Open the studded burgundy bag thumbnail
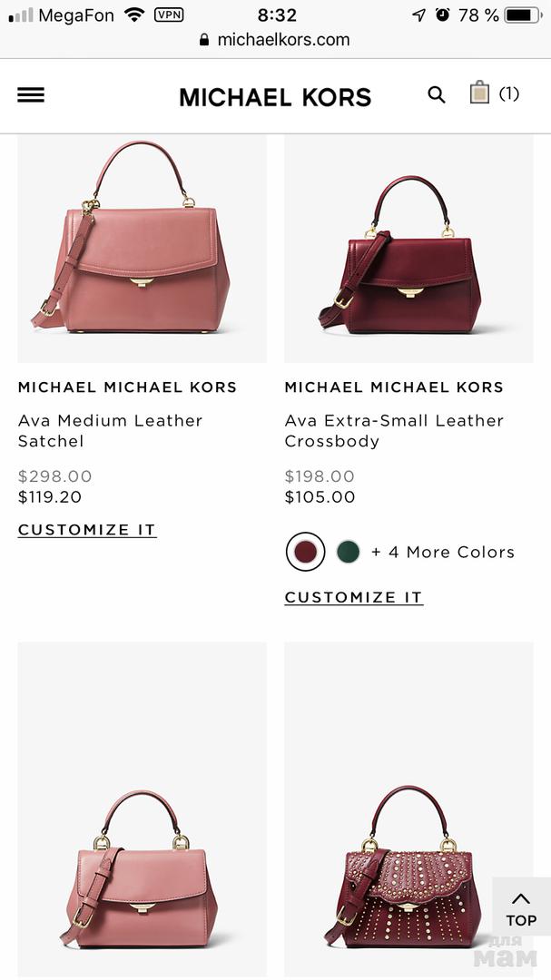Screen dimensions: 551x980 click(409, 808)
